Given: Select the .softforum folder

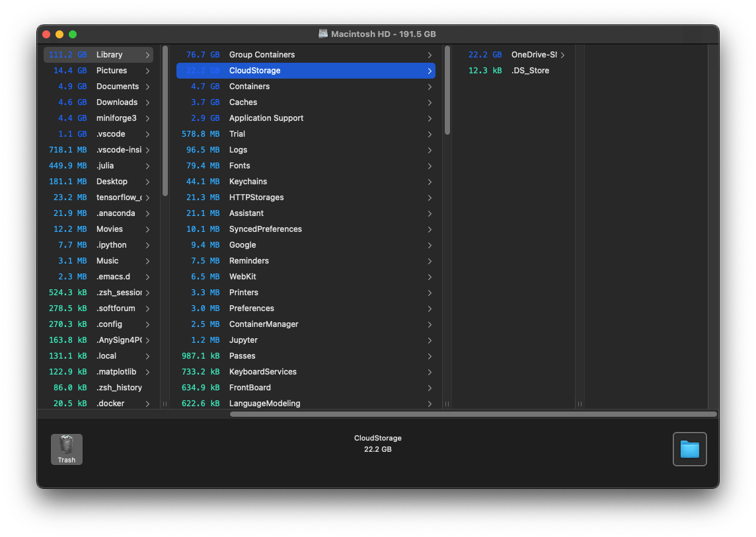Looking at the screenshot, I should [x=98, y=308].
